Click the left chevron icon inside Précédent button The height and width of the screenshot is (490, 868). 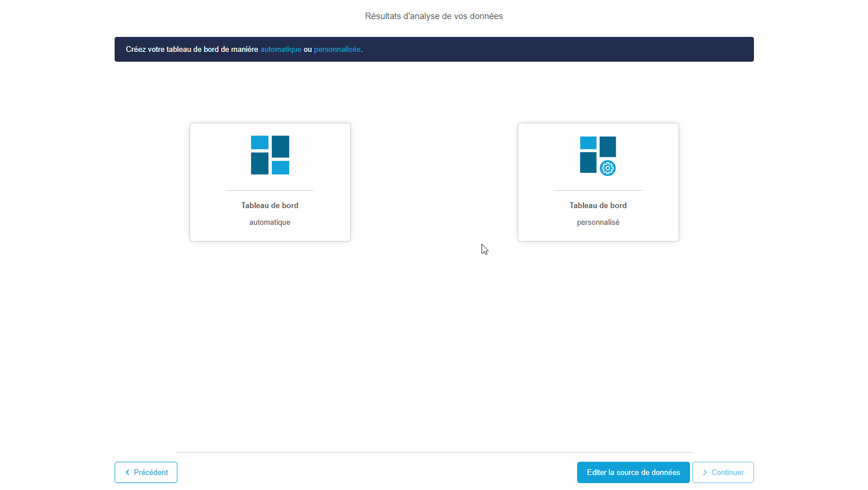pos(127,472)
